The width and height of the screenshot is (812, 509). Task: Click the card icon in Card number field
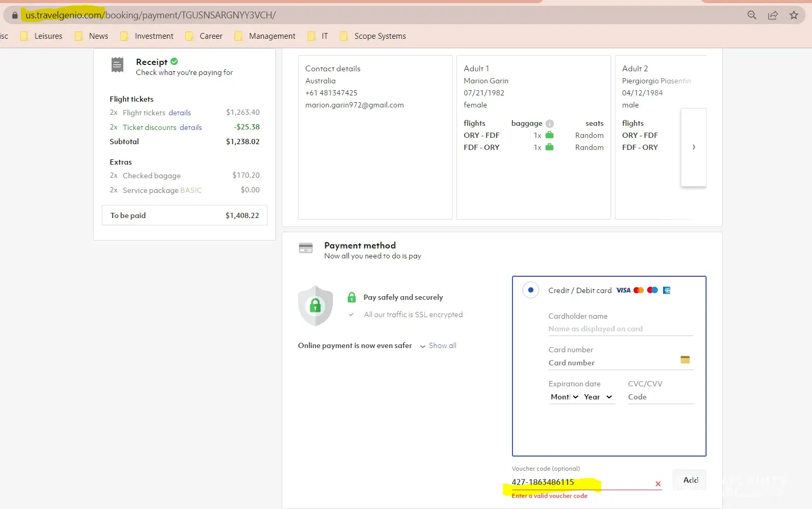685,360
